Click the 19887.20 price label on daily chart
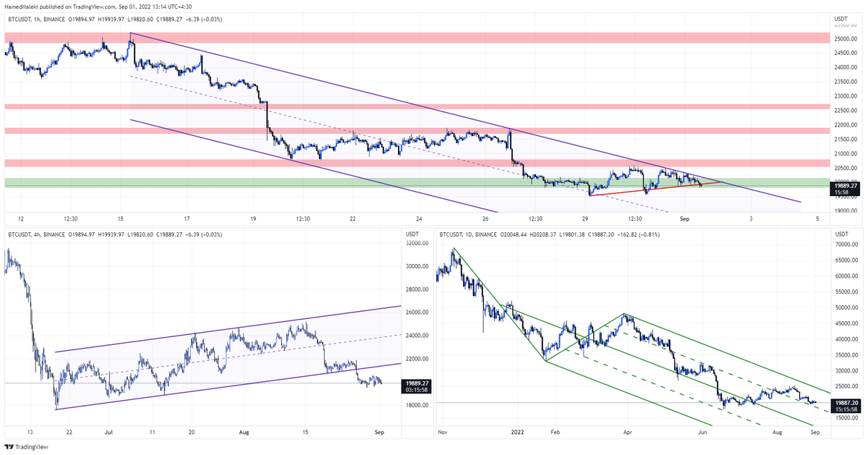The height and width of the screenshot is (455, 868). point(845,402)
